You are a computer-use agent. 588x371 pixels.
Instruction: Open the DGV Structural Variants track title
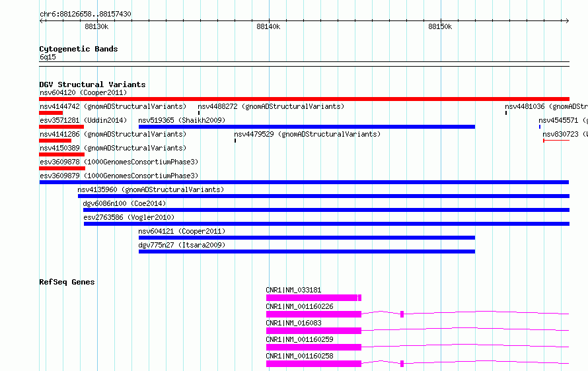[x=92, y=84]
